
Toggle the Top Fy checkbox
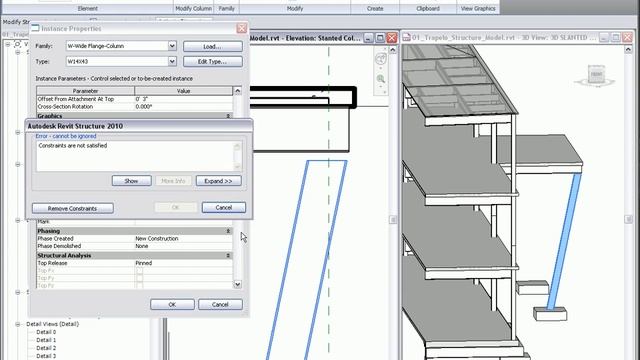pyautogui.click(x=140, y=278)
